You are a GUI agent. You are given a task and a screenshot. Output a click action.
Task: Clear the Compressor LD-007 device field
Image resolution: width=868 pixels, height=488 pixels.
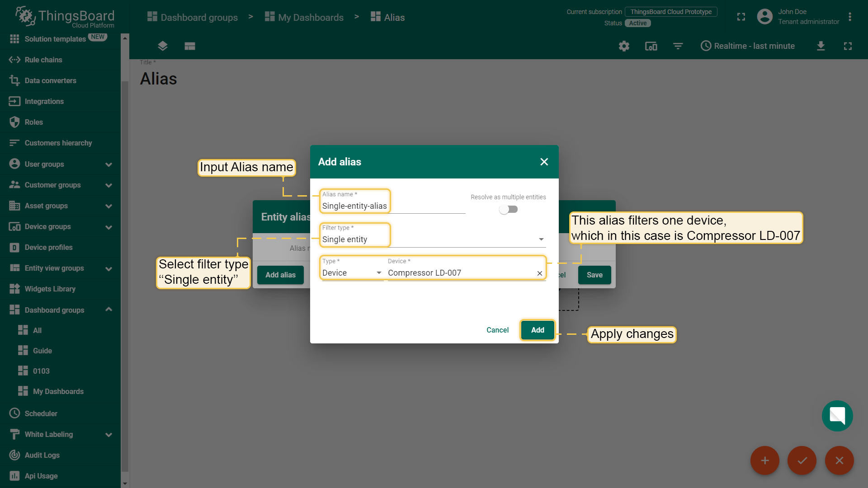[x=539, y=273]
